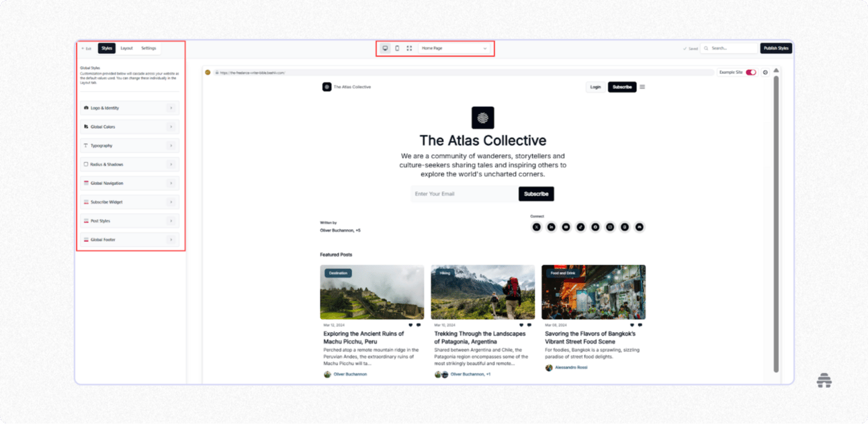The height and width of the screenshot is (424, 868).
Task: Select the Styles tab
Action: tap(107, 48)
